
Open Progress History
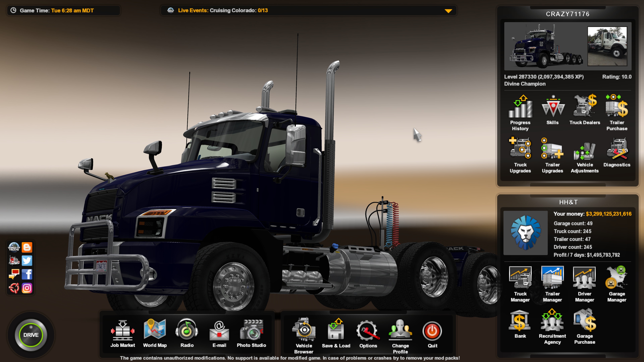[520, 113]
